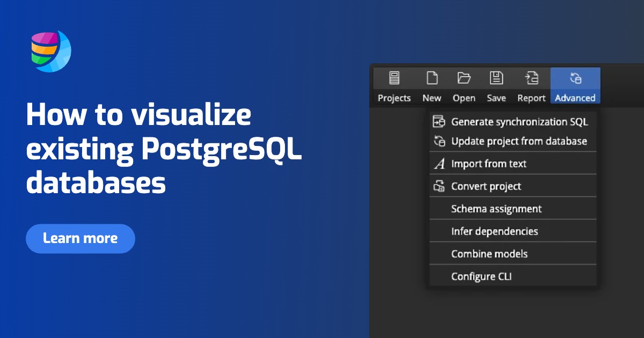The image size is (644, 338).
Task: Click the Update project from database icon
Action: (x=439, y=142)
